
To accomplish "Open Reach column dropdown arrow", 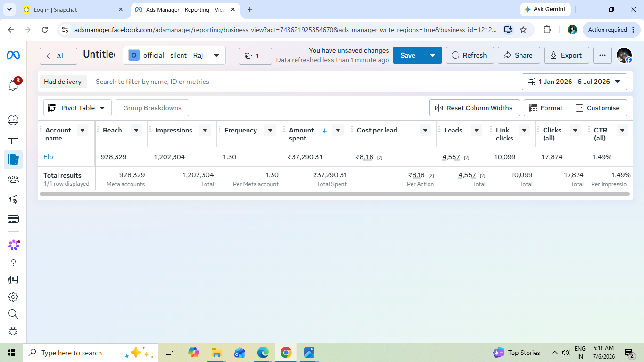I will (x=136, y=130).
